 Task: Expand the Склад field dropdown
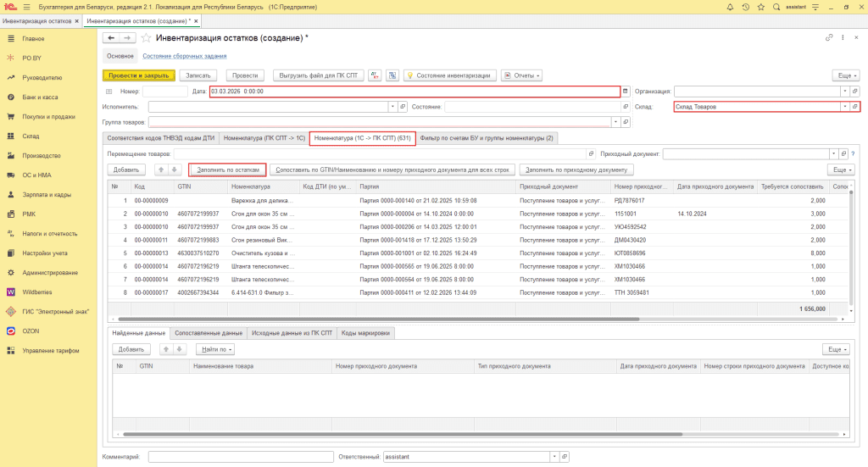tap(844, 107)
